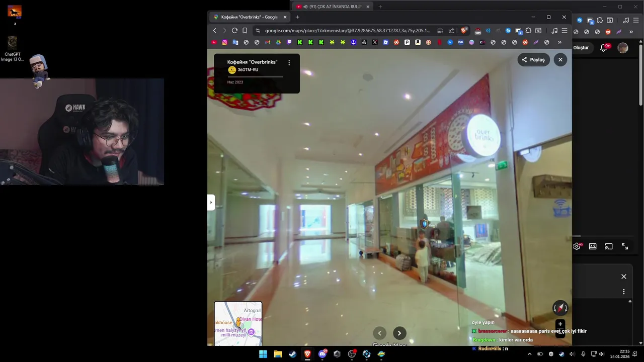644x362 pixels.
Task: Click the Paylaş share button
Action: point(533,60)
